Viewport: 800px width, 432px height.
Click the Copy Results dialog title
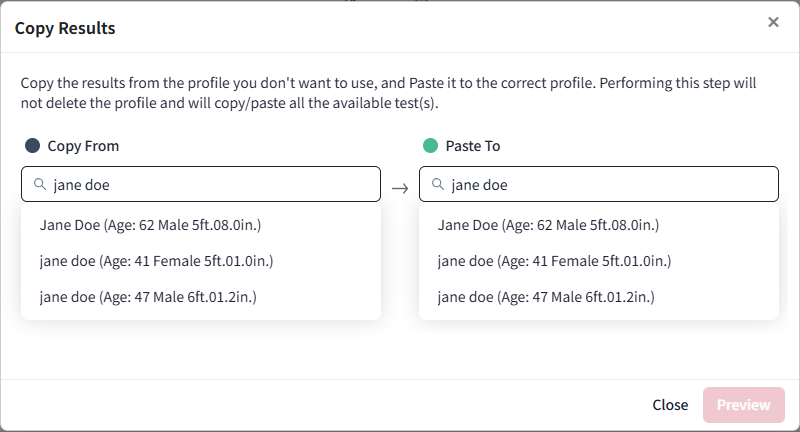tap(65, 28)
